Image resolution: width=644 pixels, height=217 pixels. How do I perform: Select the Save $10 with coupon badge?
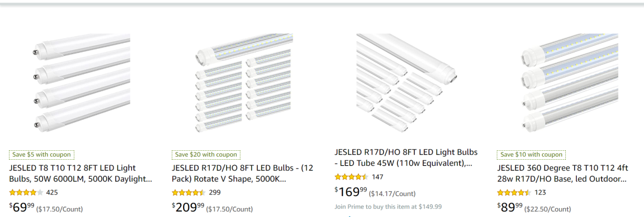(x=531, y=155)
